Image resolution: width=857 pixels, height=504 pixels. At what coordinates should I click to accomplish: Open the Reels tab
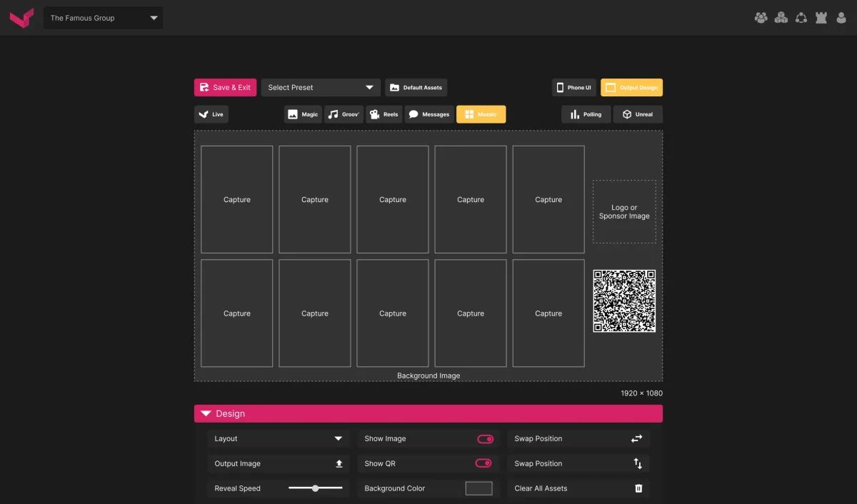pos(384,114)
